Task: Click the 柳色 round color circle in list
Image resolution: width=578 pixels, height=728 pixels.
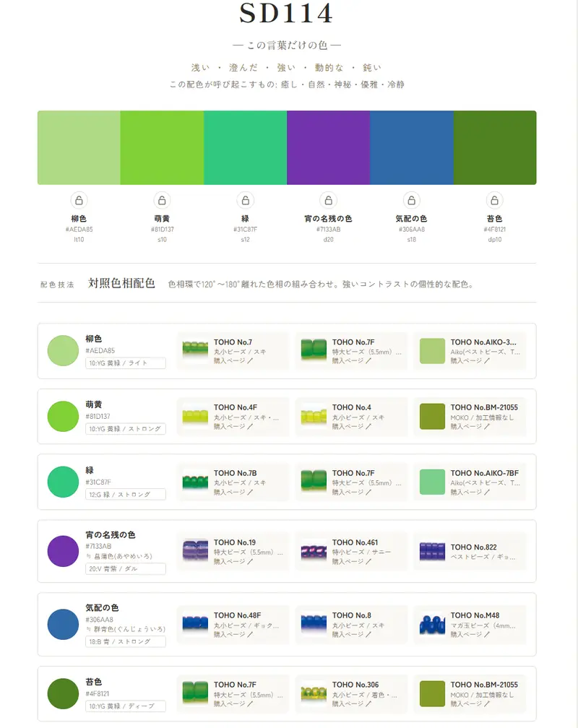Action: tap(63, 350)
